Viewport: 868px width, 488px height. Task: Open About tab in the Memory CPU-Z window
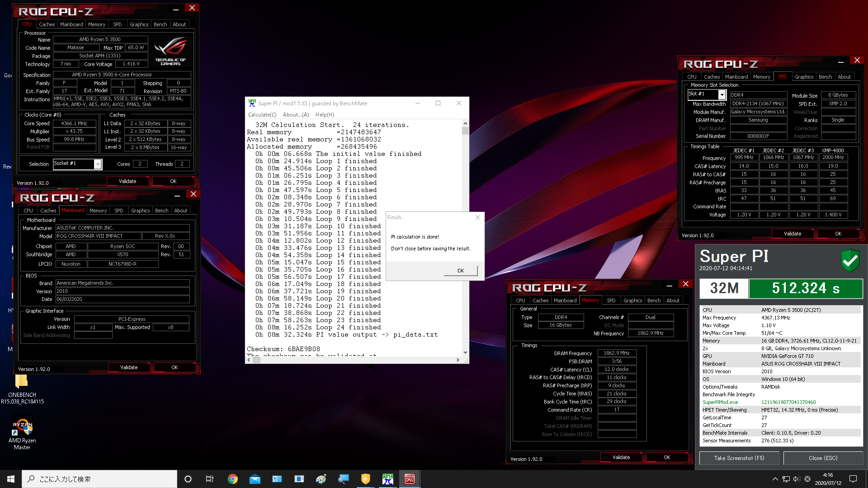[673, 300]
